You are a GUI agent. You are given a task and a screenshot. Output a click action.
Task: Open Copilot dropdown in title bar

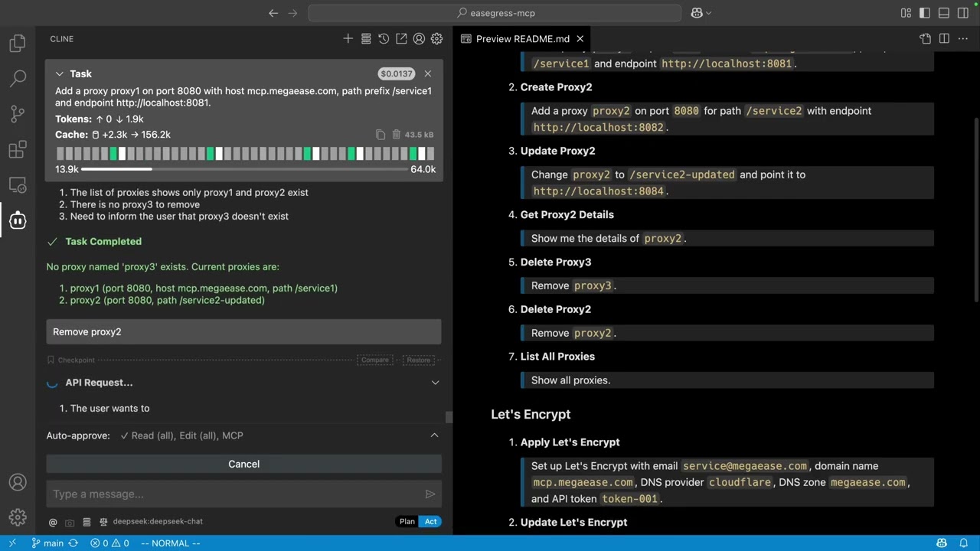(x=701, y=13)
